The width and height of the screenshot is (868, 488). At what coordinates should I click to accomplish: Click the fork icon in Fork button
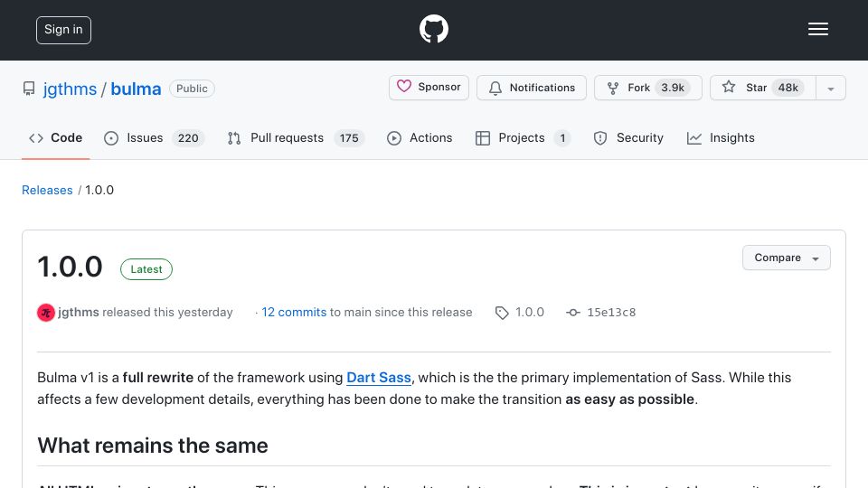[x=613, y=88]
